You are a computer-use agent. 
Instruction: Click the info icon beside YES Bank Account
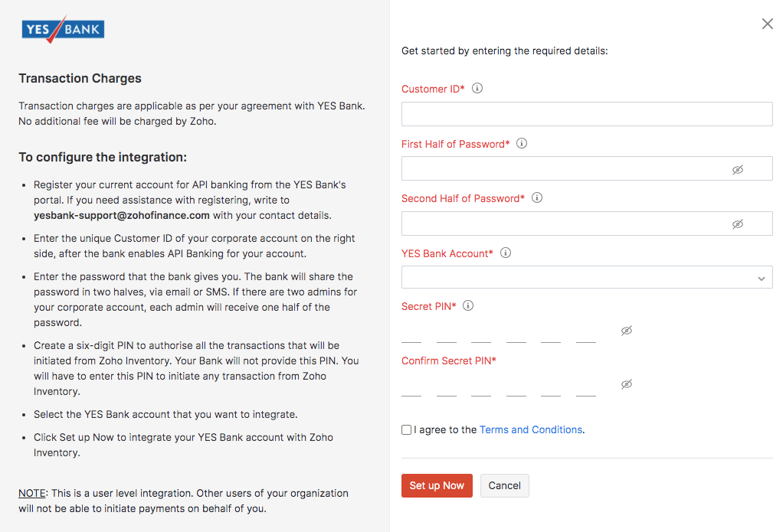(506, 253)
